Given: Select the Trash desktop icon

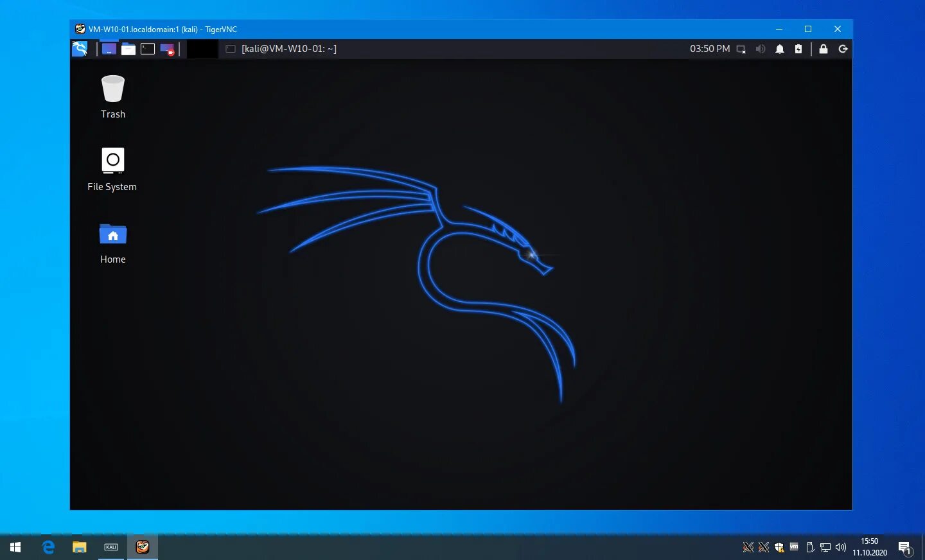Looking at the screenshot, I should (113, 97).
